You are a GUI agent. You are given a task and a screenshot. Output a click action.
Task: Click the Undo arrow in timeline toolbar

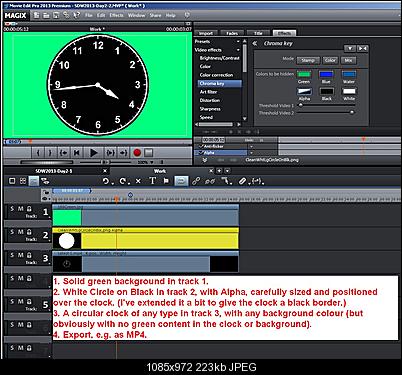(x=106, y=181)
